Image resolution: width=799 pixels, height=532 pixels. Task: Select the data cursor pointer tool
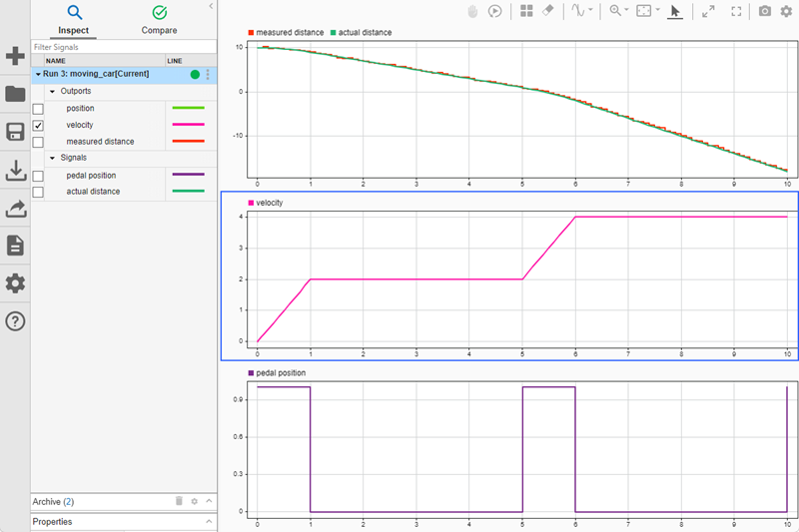click(675, 11)
